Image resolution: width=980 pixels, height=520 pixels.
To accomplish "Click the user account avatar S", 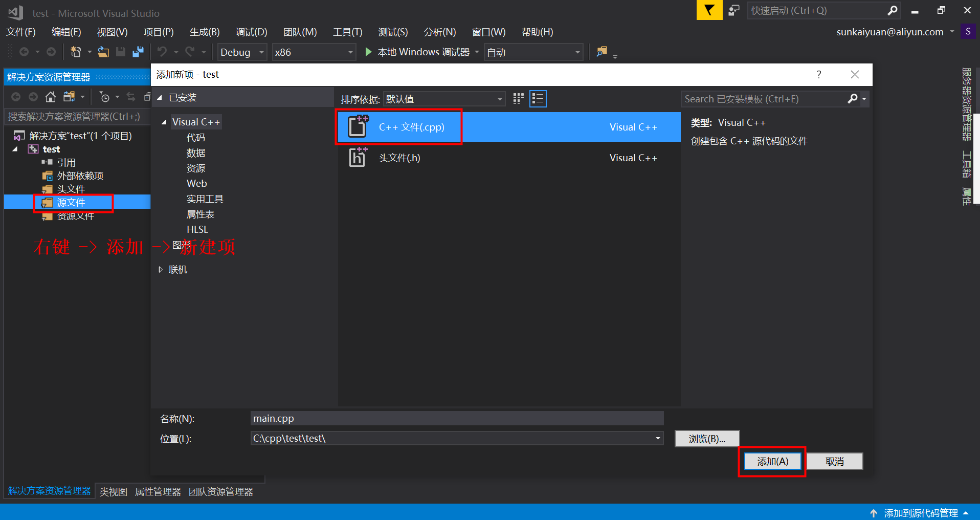I will (968, 32).
